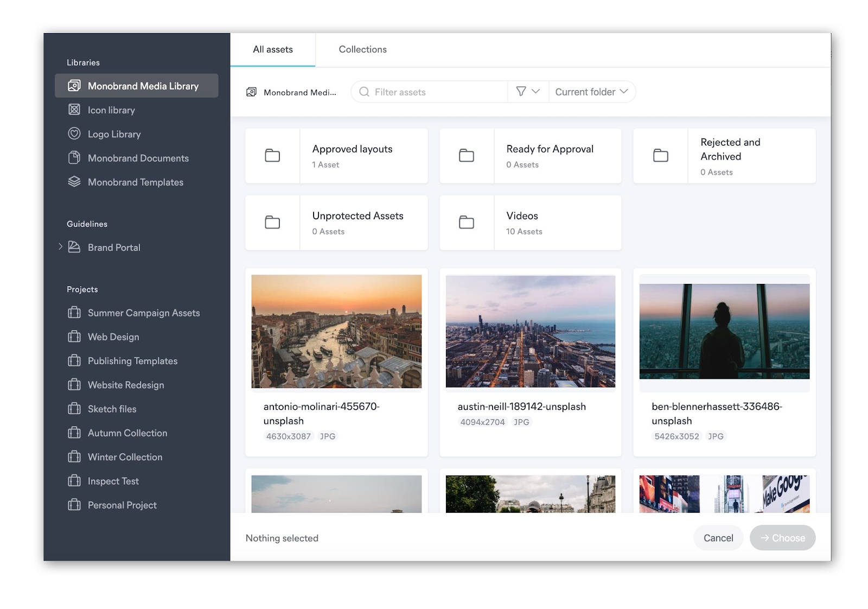Click the Videos folder icon
868x609 pixels.
click(467, 223)
